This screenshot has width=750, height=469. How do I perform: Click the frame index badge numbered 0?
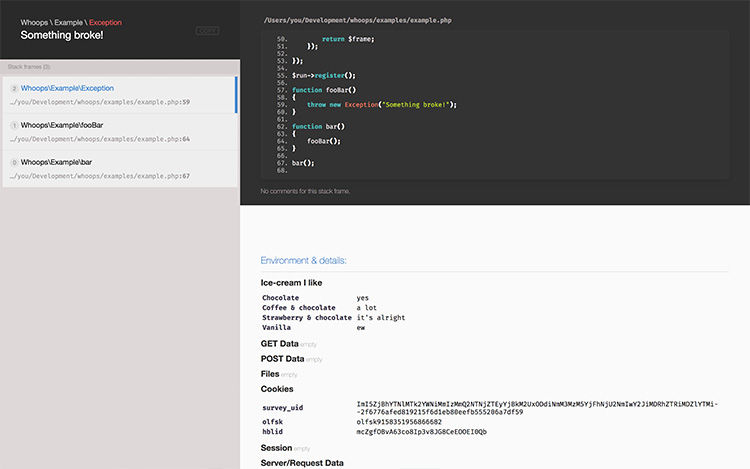click(x=14, y=161)
